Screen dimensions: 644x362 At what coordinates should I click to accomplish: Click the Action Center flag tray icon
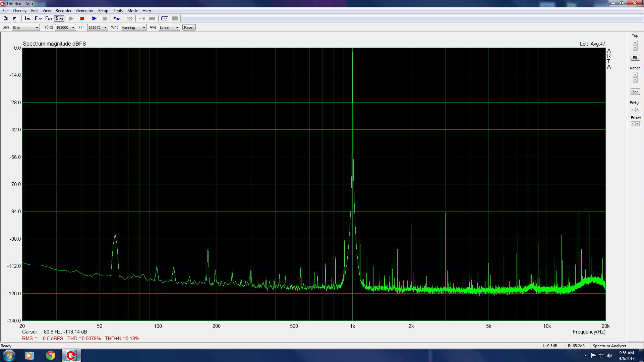pyautogui.click(x=594, y=356)
